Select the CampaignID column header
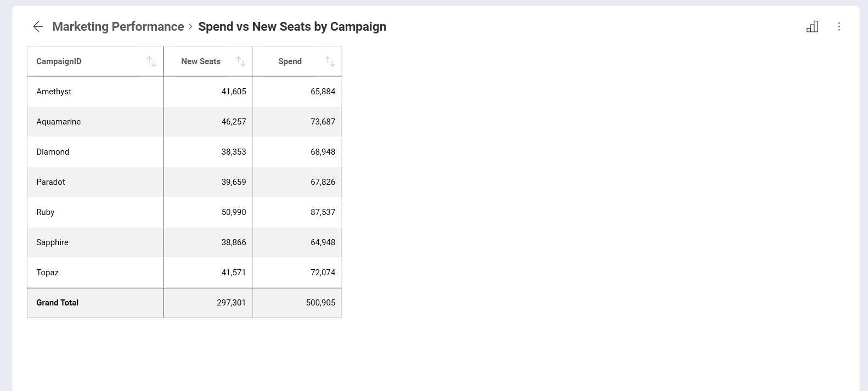 click(x=95, y=61)
